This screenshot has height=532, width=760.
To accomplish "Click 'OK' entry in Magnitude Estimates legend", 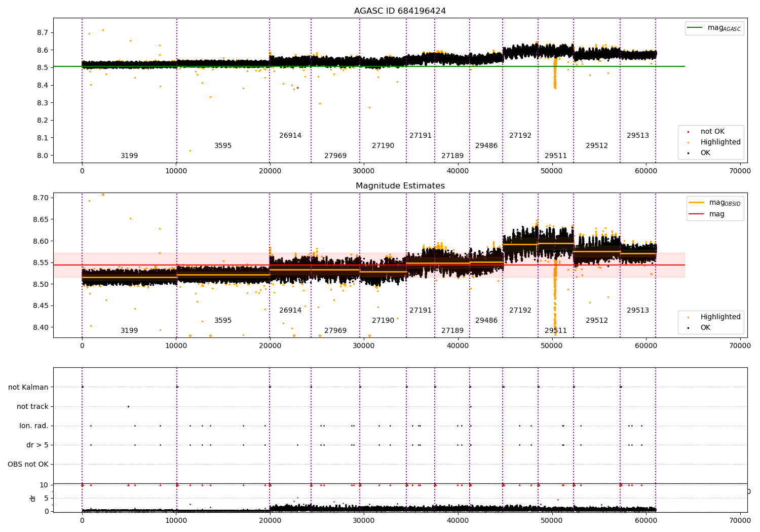I will point(699,328).
